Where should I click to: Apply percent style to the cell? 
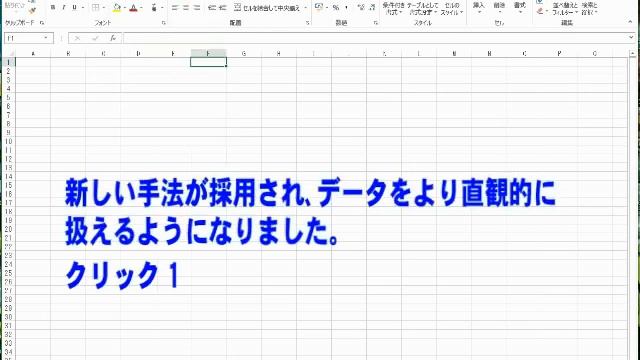point(336,7)
